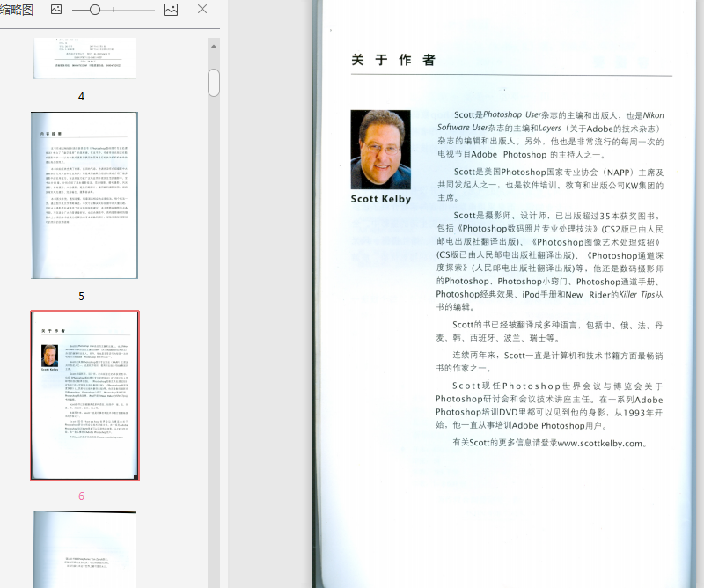Click the thumbnail panel scrollbar handle
Screen dimensions: 704x588
(214, 83)
